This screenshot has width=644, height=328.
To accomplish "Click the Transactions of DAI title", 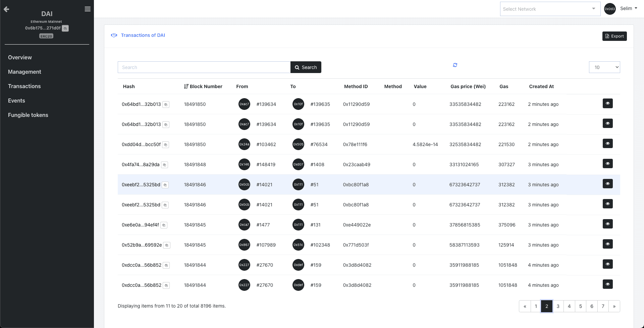I will (x=143, y=35).
